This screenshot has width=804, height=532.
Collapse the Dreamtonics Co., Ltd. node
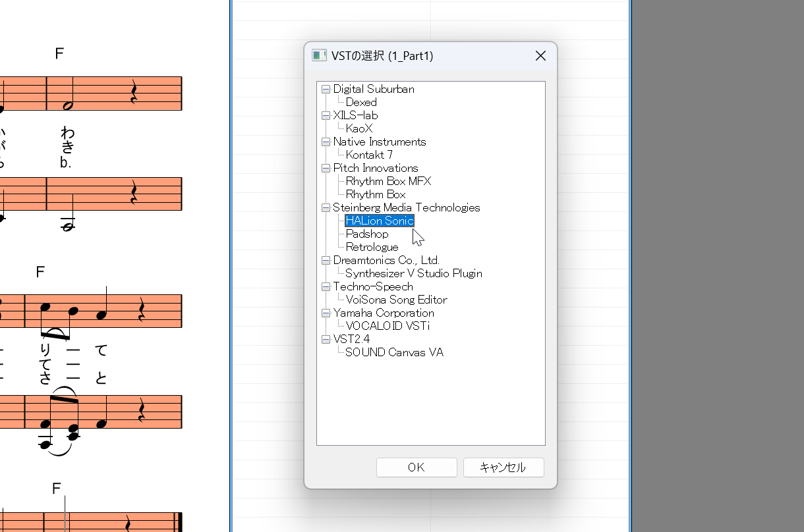(326, 260)
